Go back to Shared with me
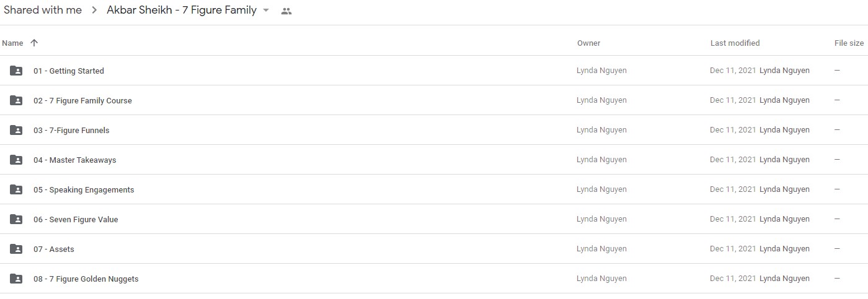868x299 pixels. click(43, 10)
